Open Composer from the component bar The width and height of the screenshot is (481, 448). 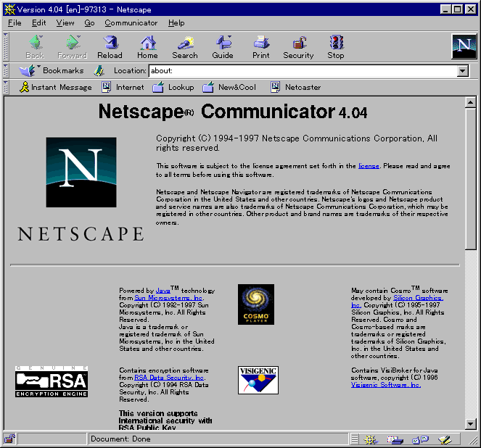445,440
